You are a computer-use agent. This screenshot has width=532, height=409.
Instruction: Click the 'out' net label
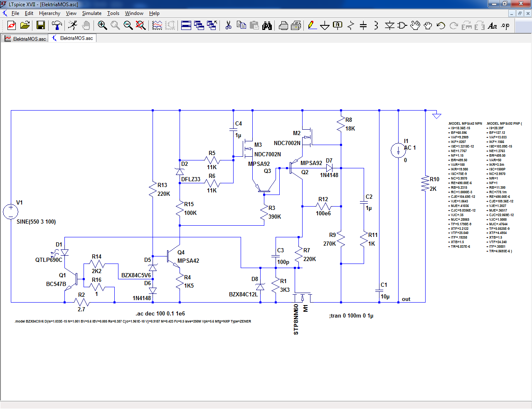(x=406, y=299)
